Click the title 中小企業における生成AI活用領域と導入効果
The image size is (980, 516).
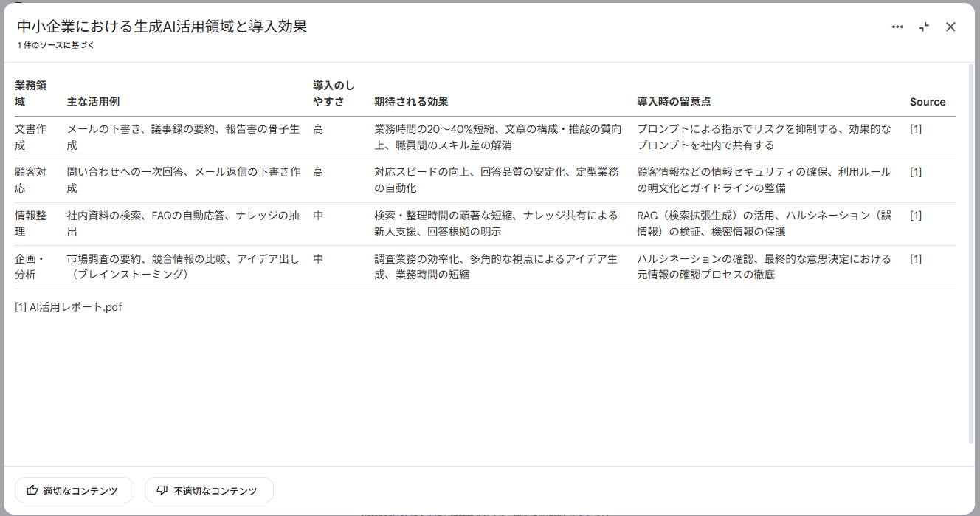tap(162, 27)
